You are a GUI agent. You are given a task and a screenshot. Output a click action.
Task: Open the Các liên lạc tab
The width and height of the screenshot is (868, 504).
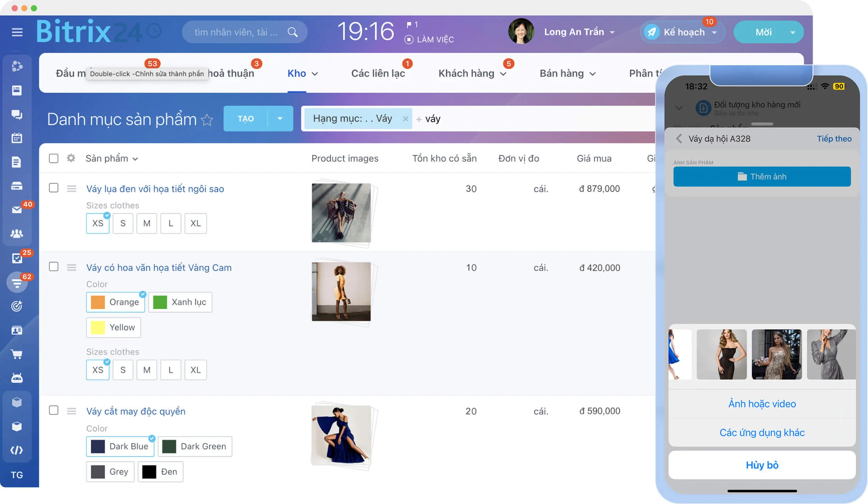click(378, 73)
